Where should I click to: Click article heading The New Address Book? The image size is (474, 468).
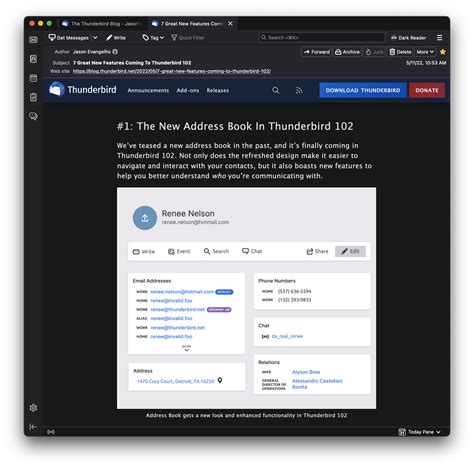235,126
